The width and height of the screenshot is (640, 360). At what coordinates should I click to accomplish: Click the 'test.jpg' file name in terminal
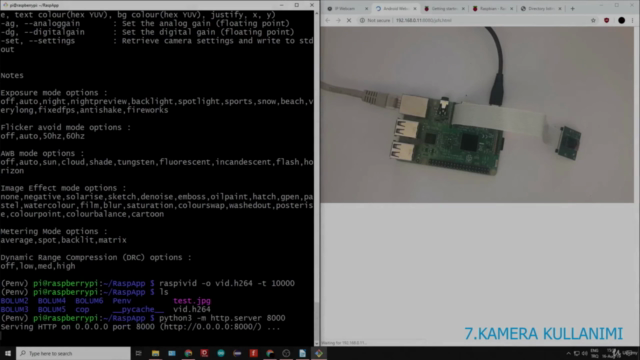tap(192, 301)
